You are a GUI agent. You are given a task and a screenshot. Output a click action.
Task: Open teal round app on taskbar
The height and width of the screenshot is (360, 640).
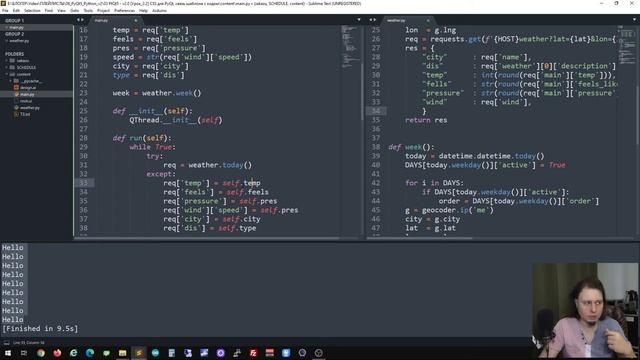pos(155,353)
